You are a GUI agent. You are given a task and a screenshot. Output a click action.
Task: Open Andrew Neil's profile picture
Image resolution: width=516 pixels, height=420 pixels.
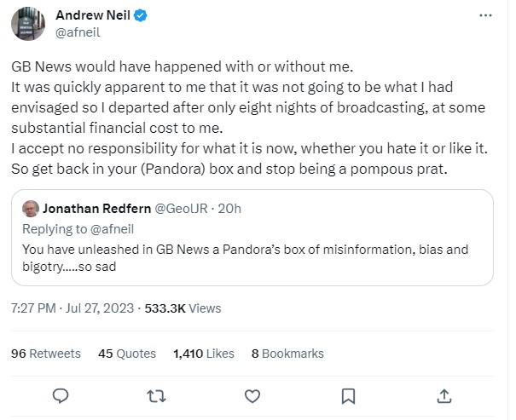[x=27, y=23]
